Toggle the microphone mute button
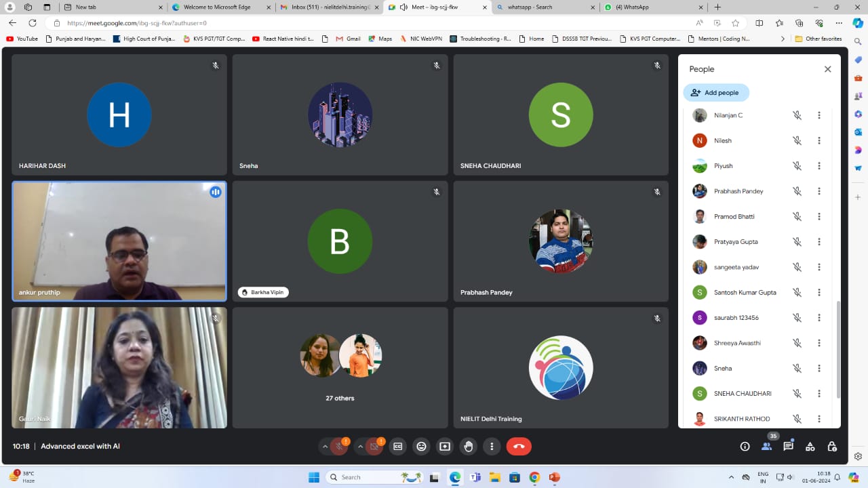 tap(339, 447)
